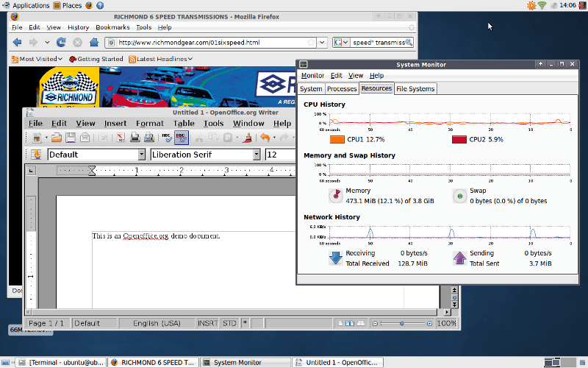Open a file with Writer's Open icon
The height and width of the screenshot is (368, 588).
click(x=57, y=138)
